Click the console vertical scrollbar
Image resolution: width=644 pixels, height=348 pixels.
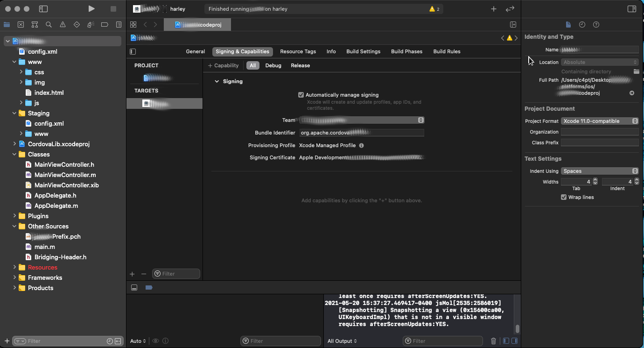pos(517,328)
